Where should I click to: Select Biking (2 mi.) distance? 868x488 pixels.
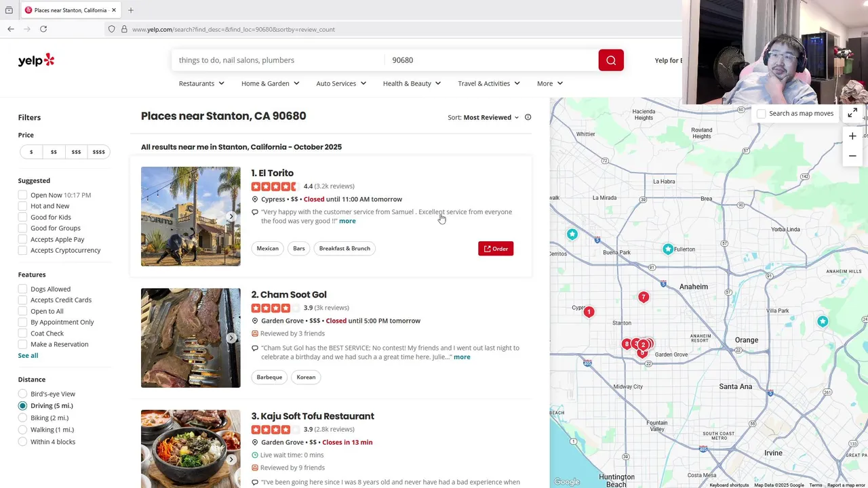(22, 418)
